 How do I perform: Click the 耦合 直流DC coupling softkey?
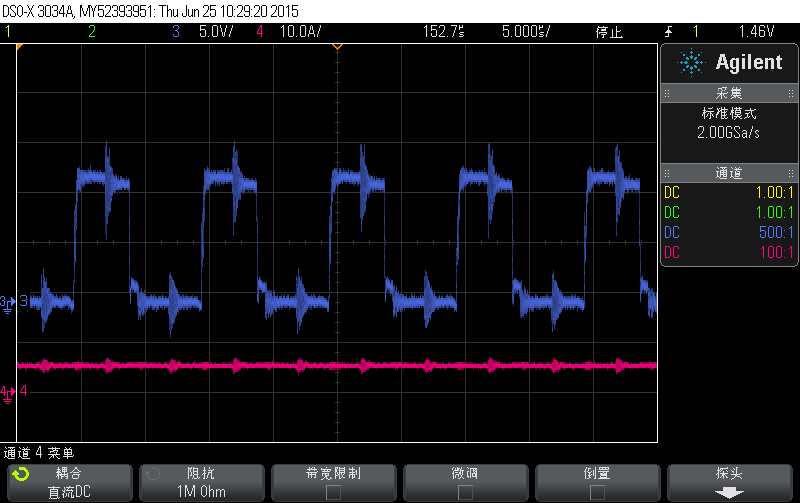(x=70, y=483)
